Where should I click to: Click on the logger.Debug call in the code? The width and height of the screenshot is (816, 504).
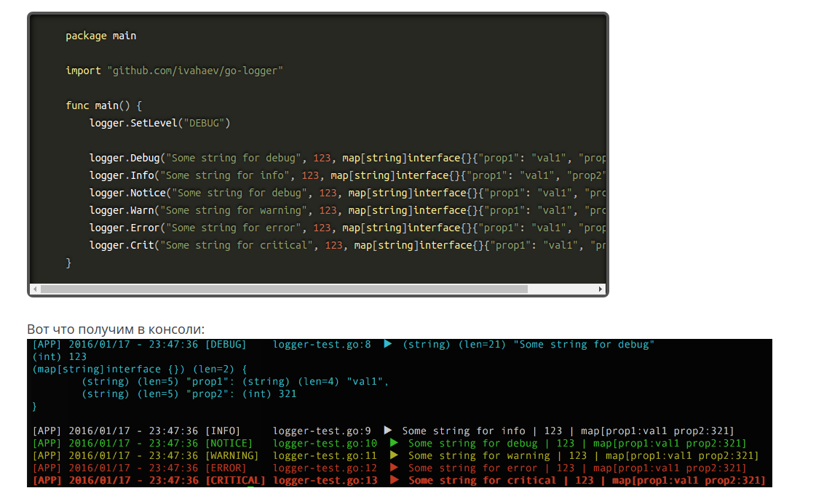pos(127,158)
